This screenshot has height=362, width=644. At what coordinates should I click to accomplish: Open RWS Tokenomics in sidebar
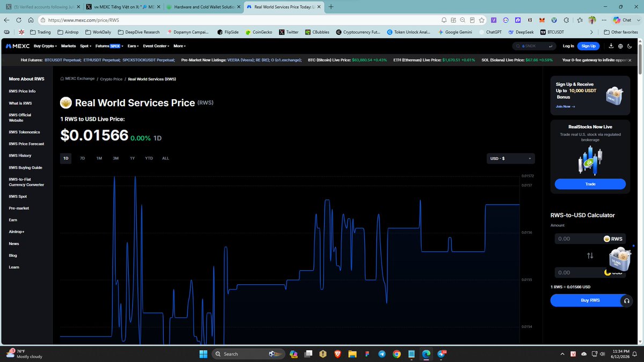tap(24, 132)
